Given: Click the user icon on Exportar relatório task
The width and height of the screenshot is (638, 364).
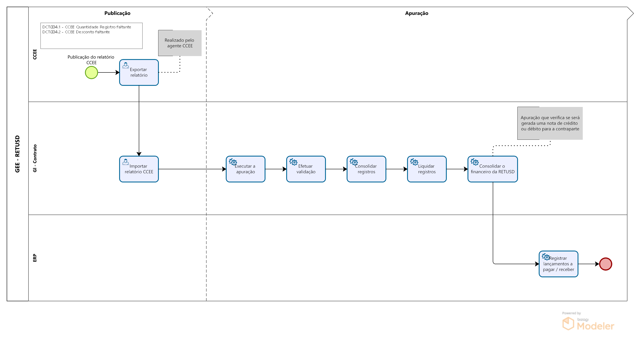Looking at the screenshot, I should [x=125, y=65].
